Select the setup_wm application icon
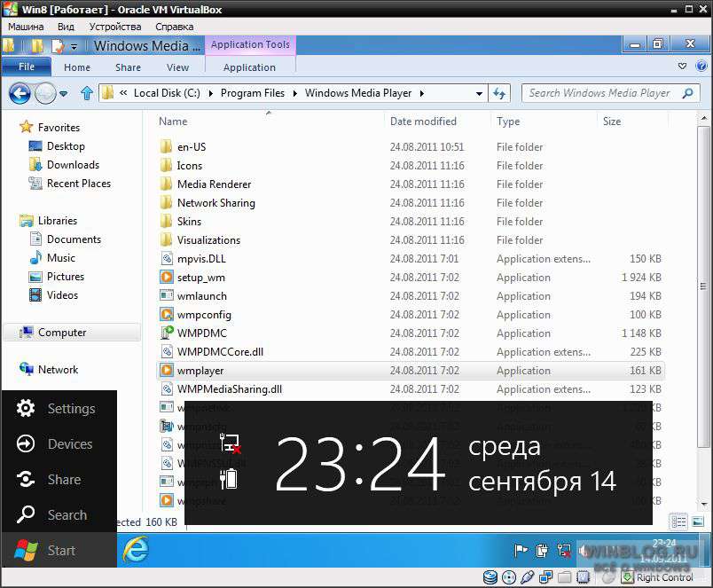This screenshot has height=588, width=713. coord(167,277)
